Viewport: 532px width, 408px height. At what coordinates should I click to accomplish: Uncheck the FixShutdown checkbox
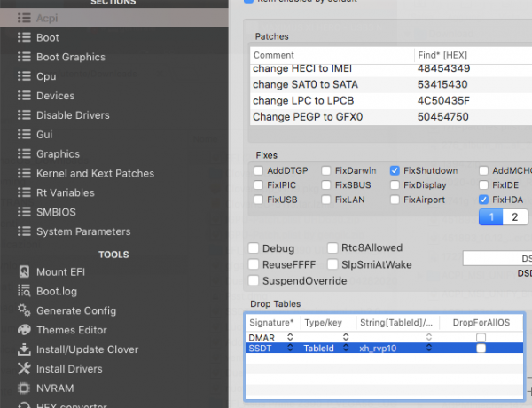(395, 170)
